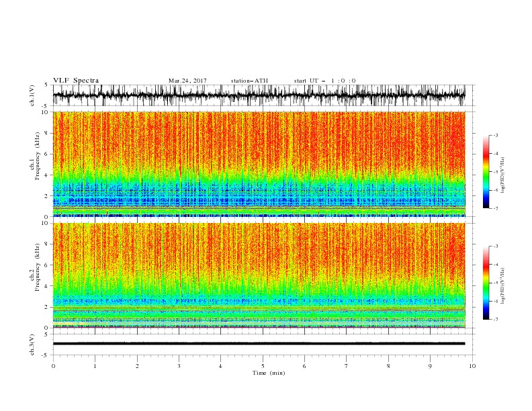This screenshot has width=532, height=411.
Task: Click the "start UT = 1:0:0" header text
Action: point(324,81)
